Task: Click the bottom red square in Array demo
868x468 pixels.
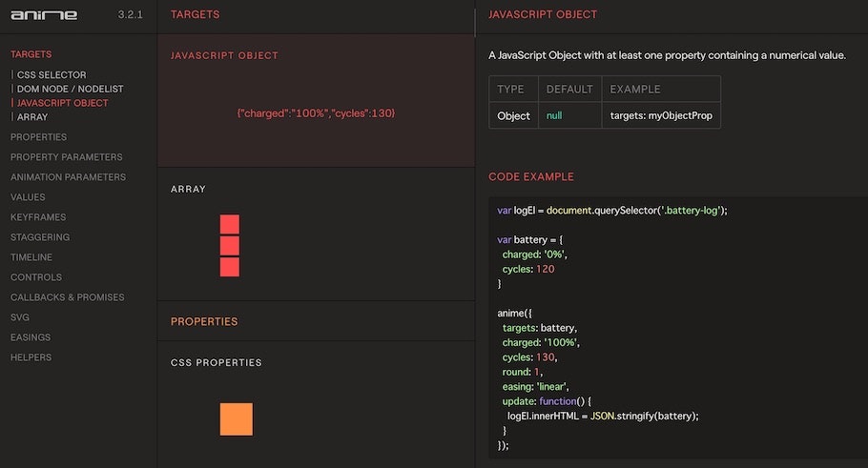Action: (230, 267)
